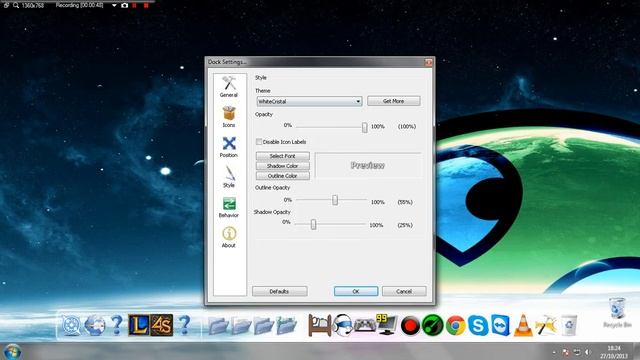Image resolution: width=640 pixels, height=360 pixels.
Task: Click the Get More themes button
Action: coord(393,101)
